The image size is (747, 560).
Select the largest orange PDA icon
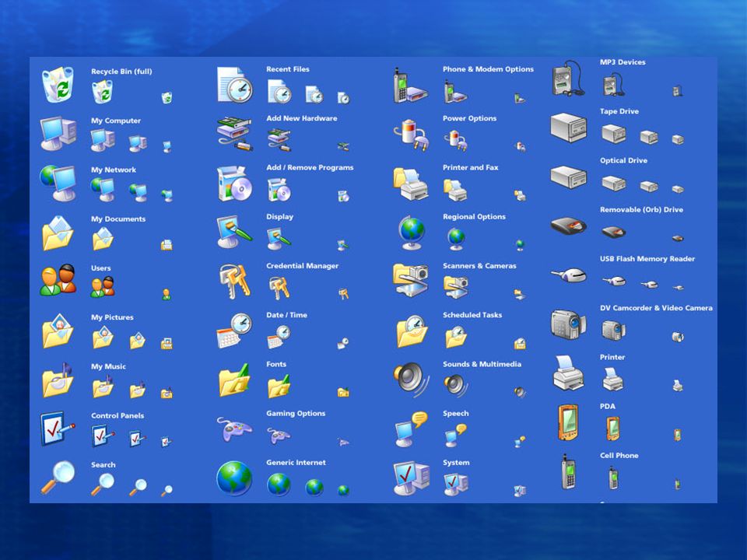click(568, 422)
